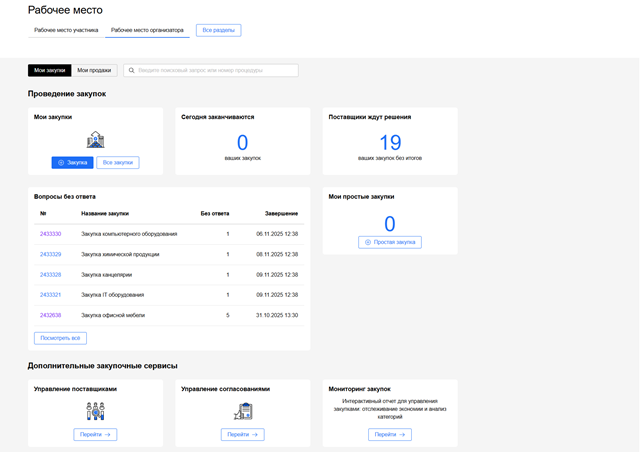Switch to the Мои продажи toggle
The image size is (640, 452).
click(94, 71)
